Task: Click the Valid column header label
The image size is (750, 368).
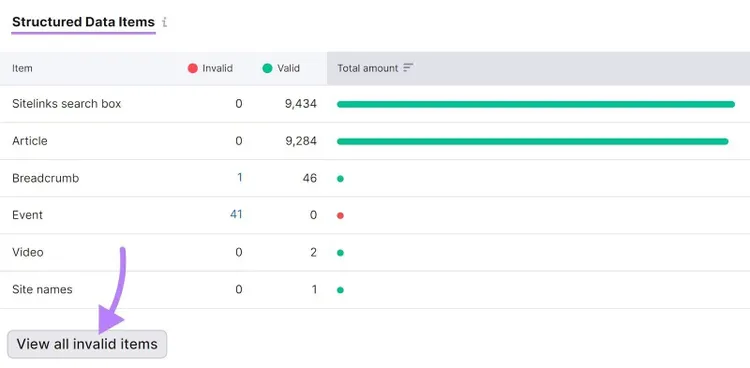Action: tap(288, 68)
